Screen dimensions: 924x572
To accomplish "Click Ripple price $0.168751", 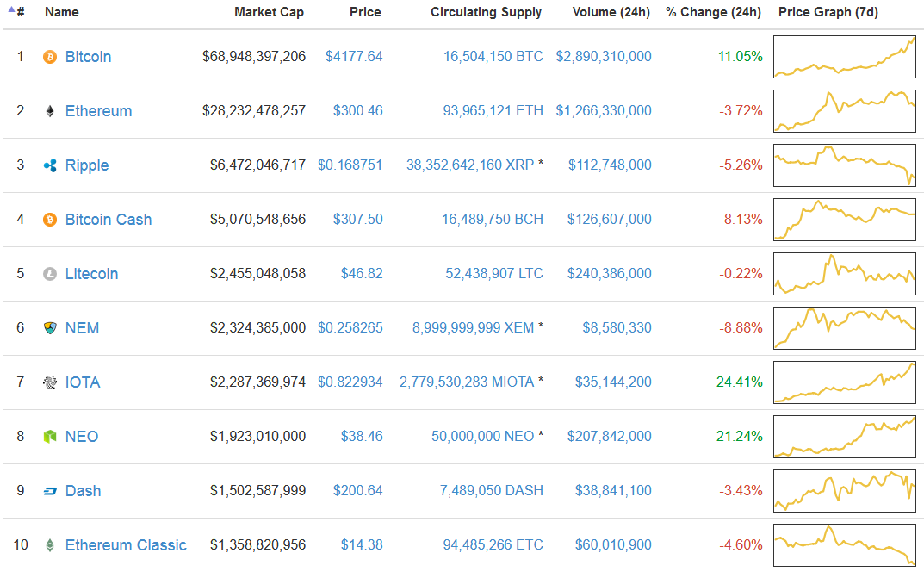I will [x=350, y=165].
